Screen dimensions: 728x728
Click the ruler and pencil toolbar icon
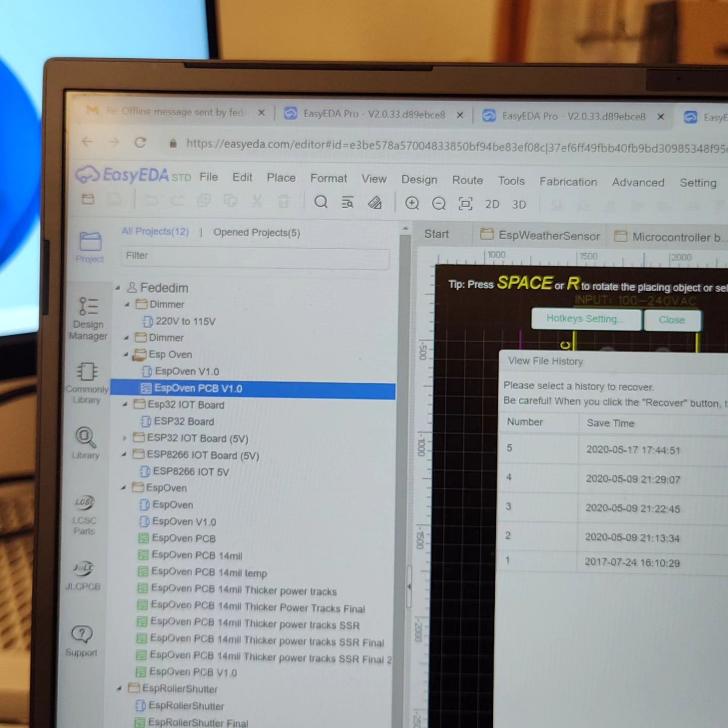(x=375, y=203)
